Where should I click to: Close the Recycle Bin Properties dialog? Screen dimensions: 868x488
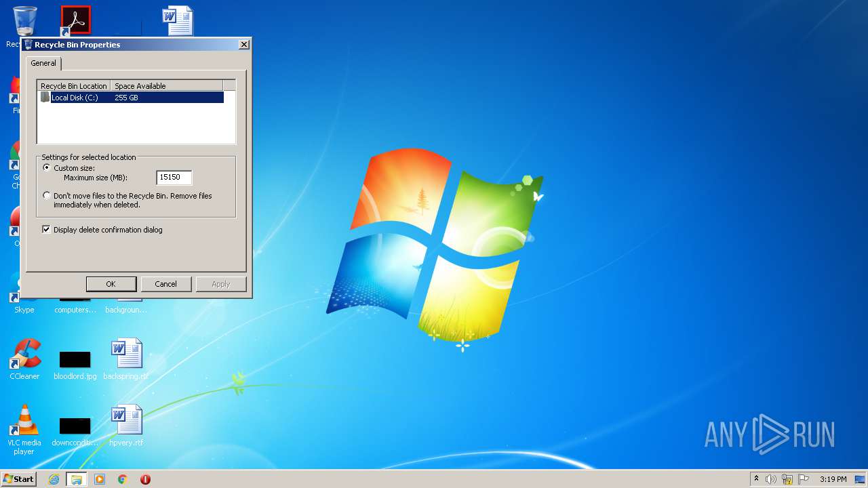pos(243,45)
